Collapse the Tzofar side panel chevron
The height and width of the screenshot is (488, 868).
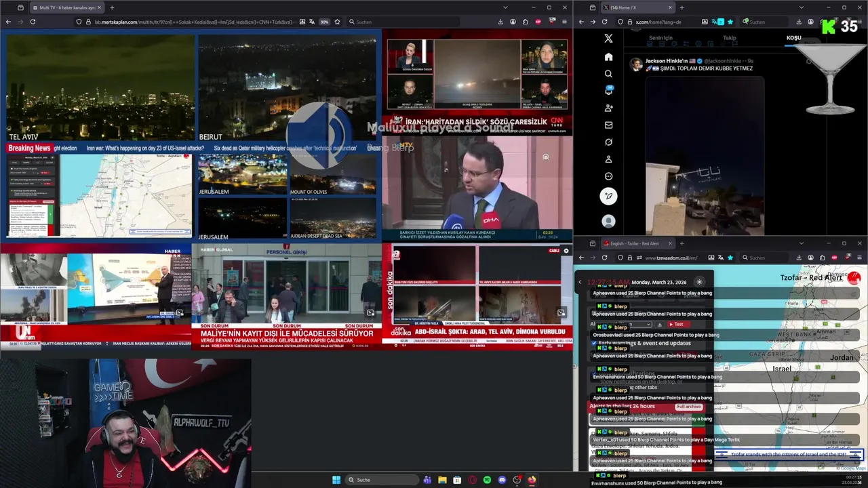(x=580, y=282)
